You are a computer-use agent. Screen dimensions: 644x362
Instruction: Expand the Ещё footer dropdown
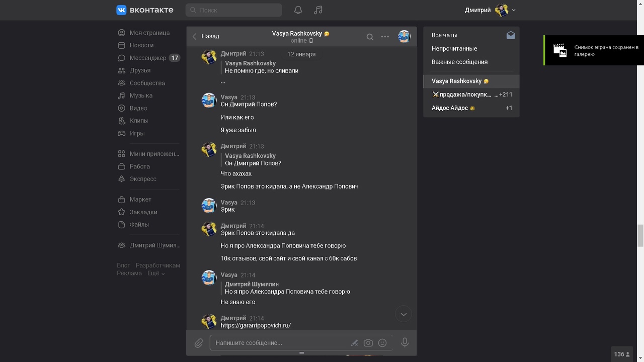coord(156,274)
